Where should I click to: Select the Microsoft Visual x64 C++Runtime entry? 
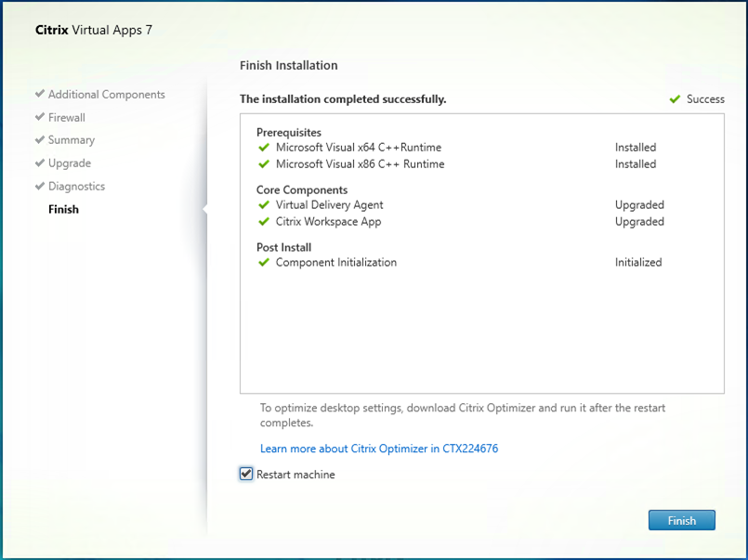click(359, 148)
